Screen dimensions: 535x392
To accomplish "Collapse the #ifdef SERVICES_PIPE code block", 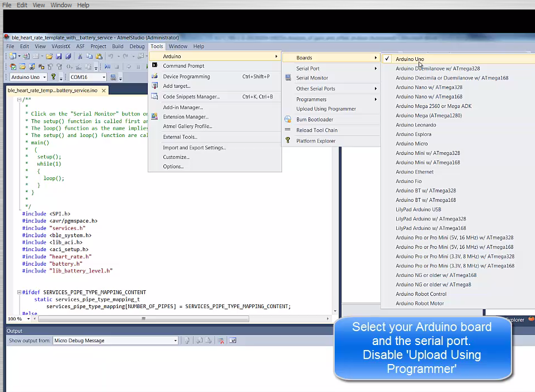I will (19, 292).
